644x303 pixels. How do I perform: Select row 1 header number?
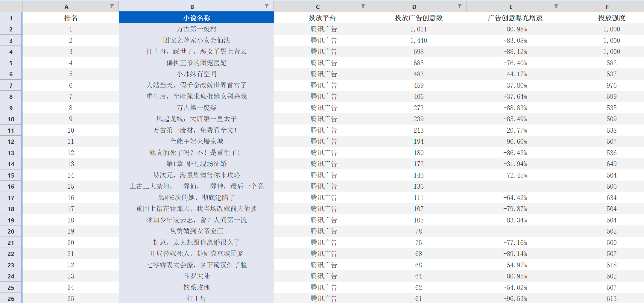pyautogui.click(x=11, y=18)
